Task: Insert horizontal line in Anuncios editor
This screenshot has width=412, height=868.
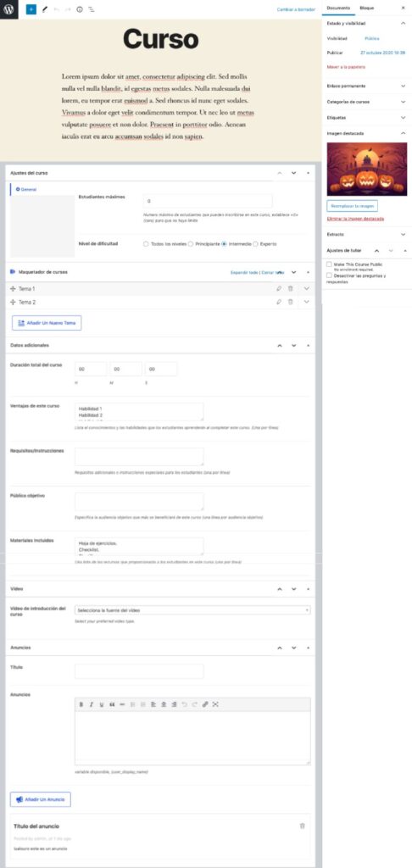Action: pos(122,704)
